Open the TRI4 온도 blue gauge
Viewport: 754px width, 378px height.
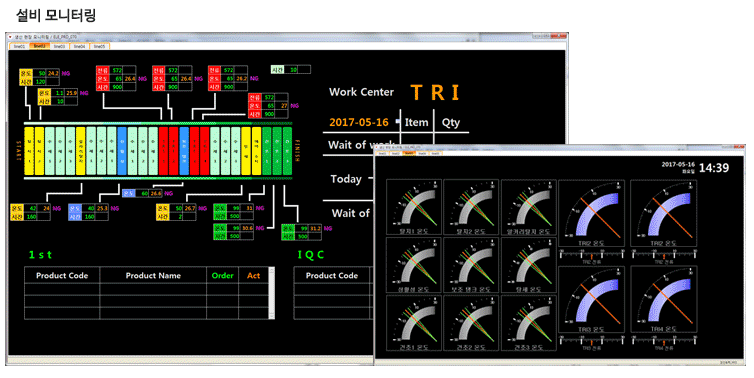(x=663, y=300)
